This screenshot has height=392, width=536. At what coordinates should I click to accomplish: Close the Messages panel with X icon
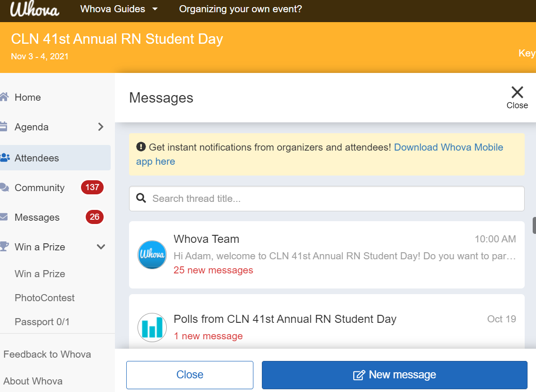tap(517, 97)
